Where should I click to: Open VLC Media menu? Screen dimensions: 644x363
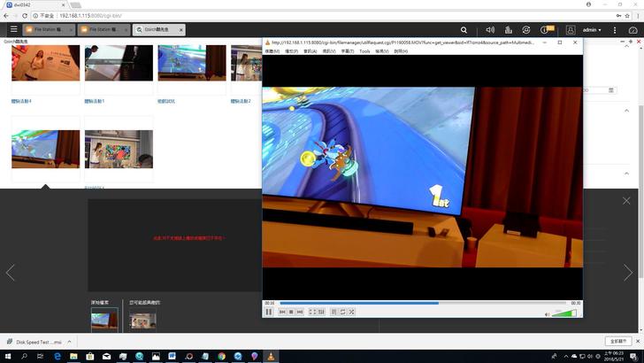[272, 51]
